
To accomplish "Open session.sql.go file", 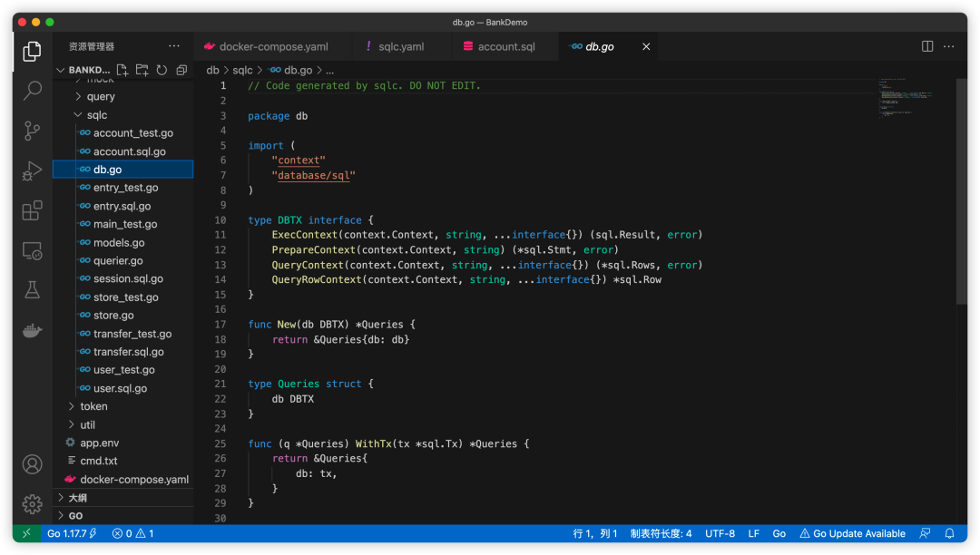I will (123, 279).
